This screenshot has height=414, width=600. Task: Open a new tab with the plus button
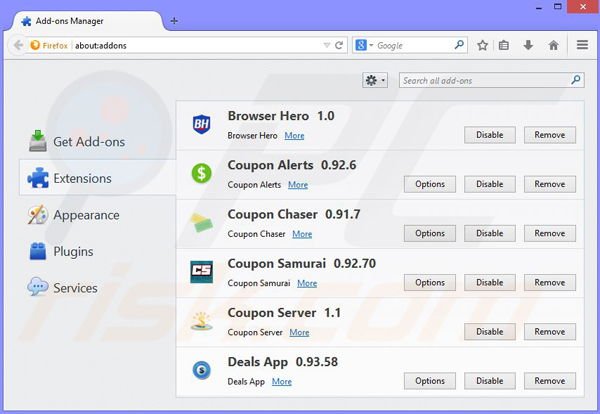tap(174, 21)
